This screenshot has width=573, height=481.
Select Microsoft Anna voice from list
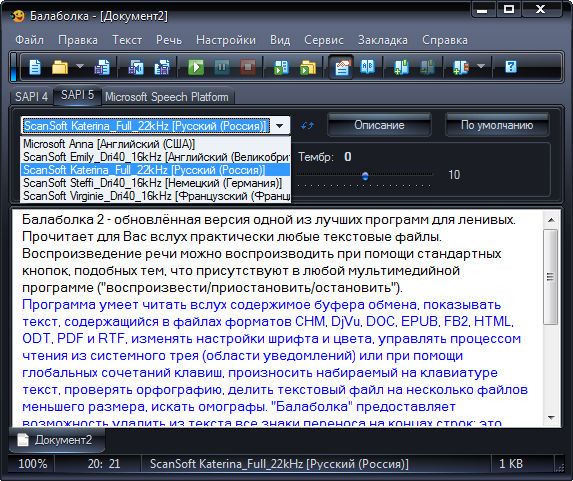[156, 144]
